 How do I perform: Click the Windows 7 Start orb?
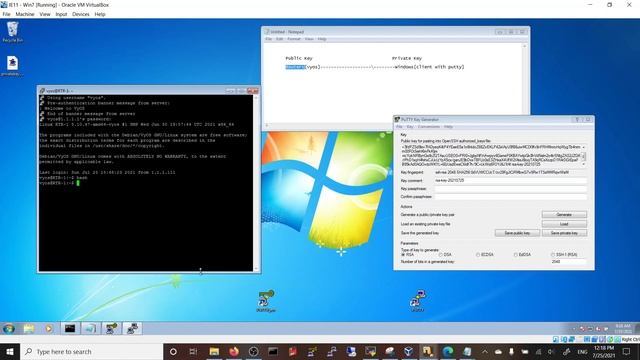[x=9, y=329]
